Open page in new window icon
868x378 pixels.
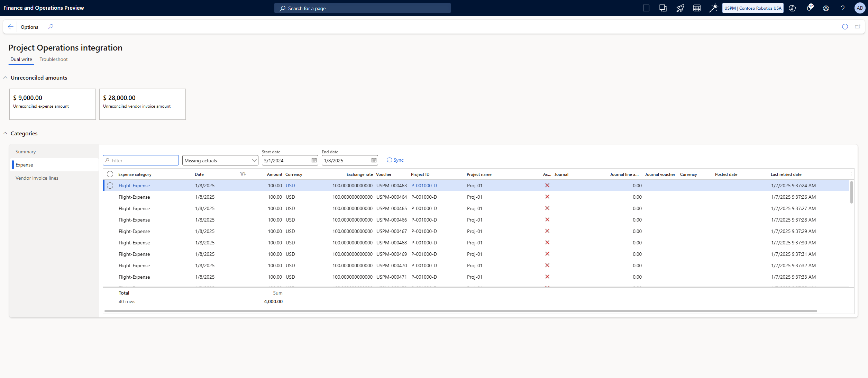858,27
